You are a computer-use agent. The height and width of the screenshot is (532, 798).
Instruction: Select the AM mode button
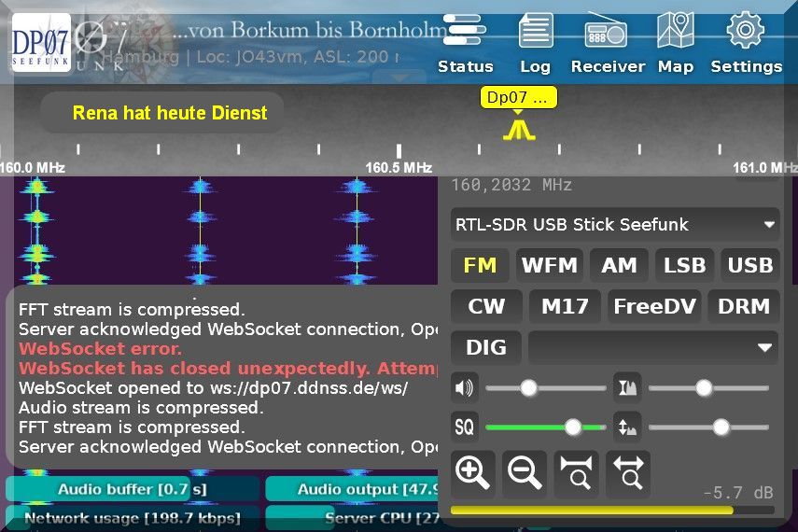619,265
